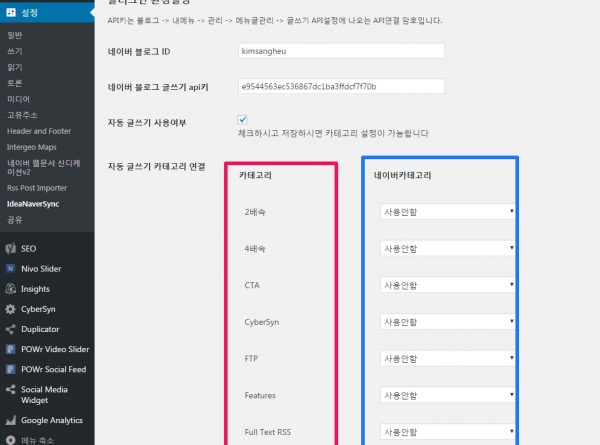Open the 공유 settings submenu
Screen dimensions: 600x445
click(15, 220)
